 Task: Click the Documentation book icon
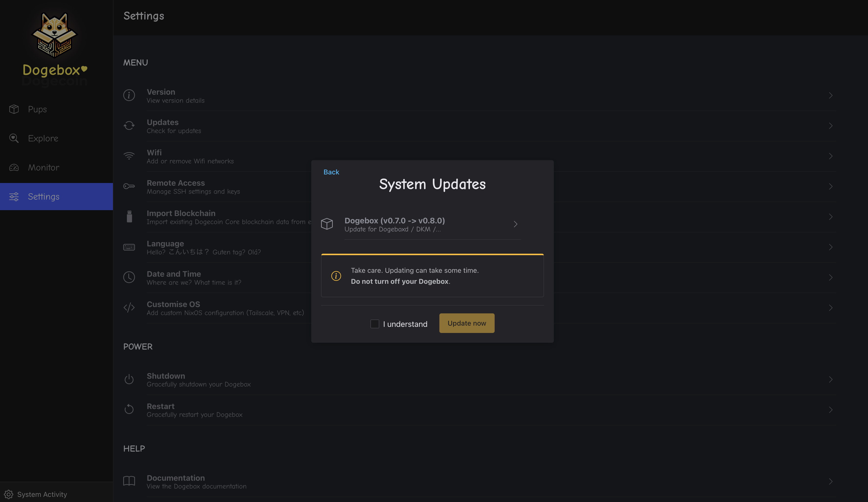coord(129,481)
